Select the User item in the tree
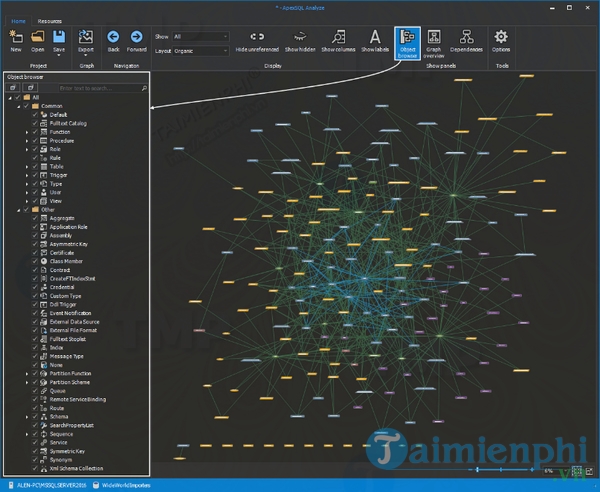 click(55, 192)
